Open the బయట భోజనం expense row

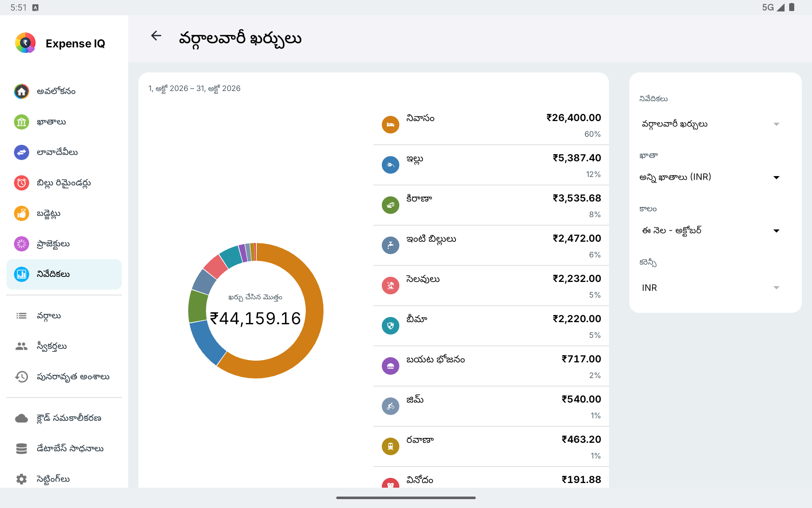491,366
